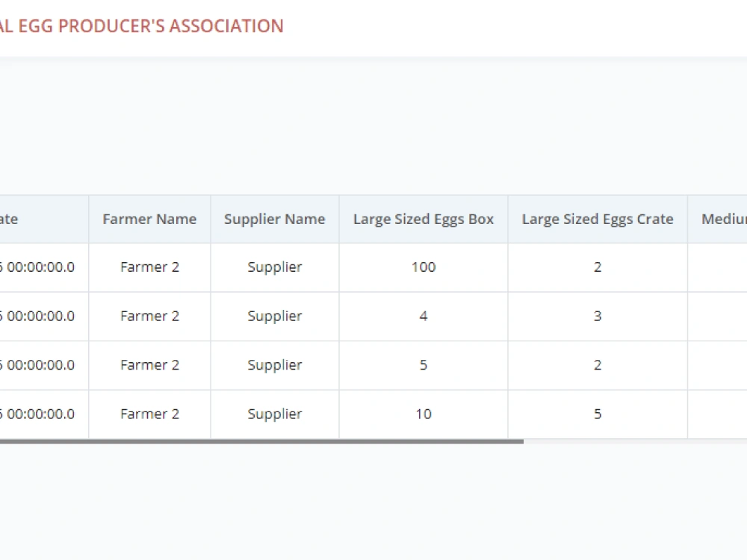747x560 pixels.
Task: Click the Egg Producer's Association title
Action: tap(141, 26)
